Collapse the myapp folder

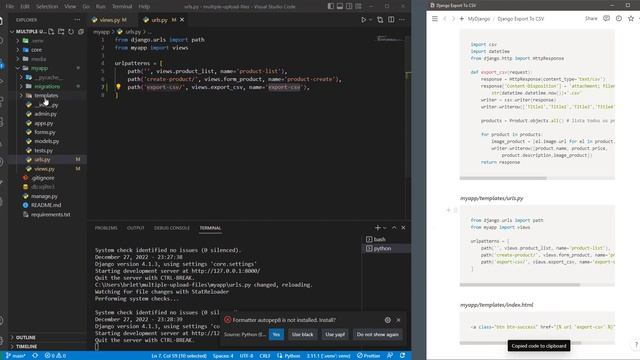point(39,68)
